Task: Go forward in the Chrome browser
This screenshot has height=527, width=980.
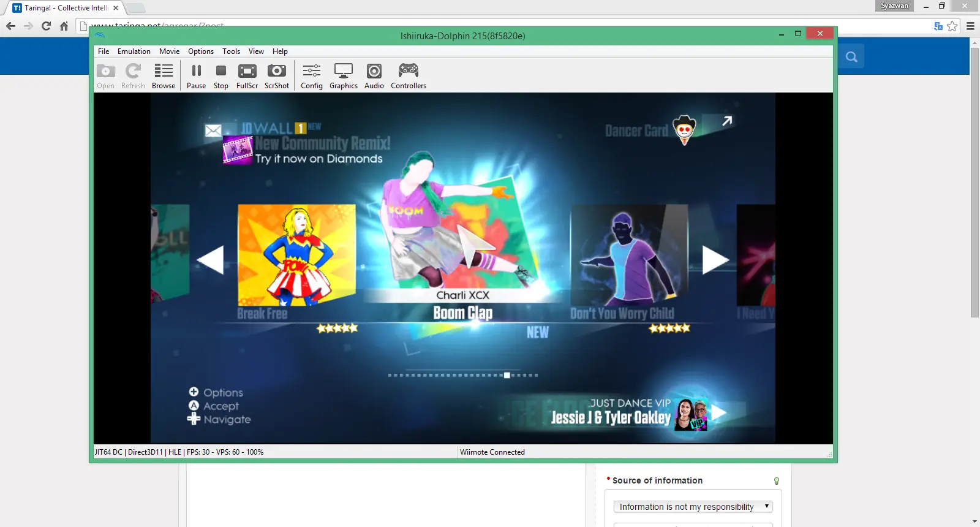Action: click(x=28, y=26)
